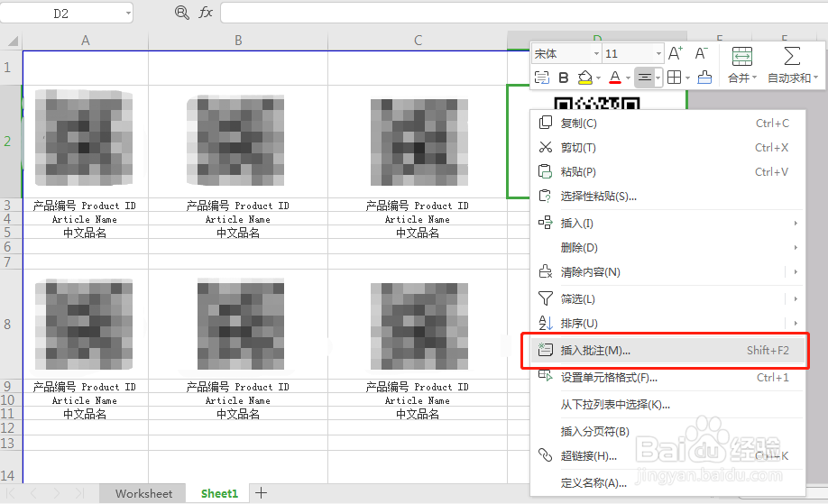Screen dimensions: 828x504
Task: Expand the 自动求和 options arrow
Action: 816,78
